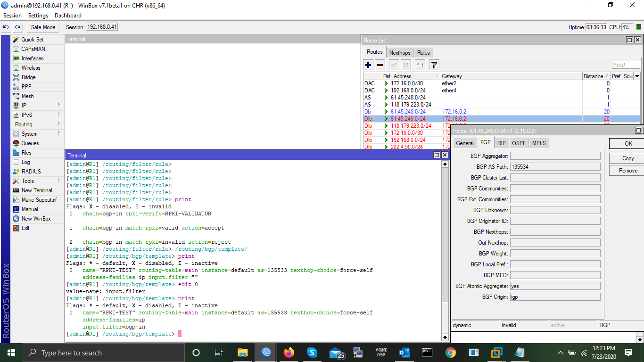The width and height of the screenshot is (644, 362).
Task: Switch to Routes tab in Route List
Action: [x=375, y=52]
